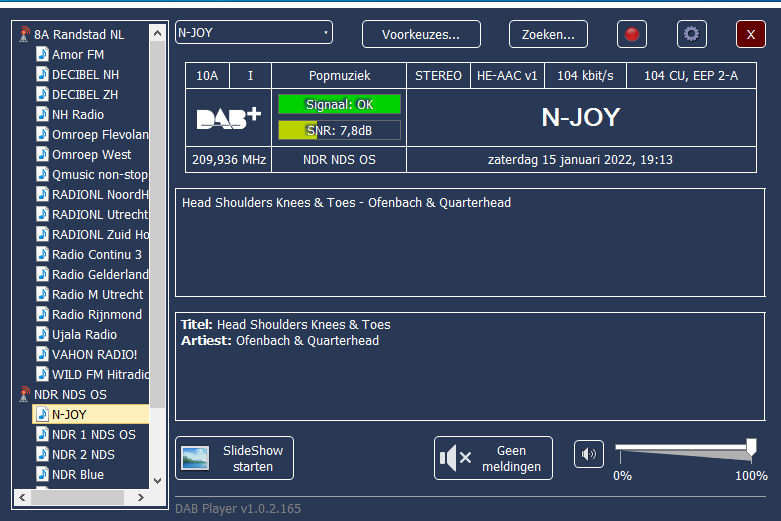
Task: Select the highlighted N-JOY list entry
Action: (x=91, y=414)
